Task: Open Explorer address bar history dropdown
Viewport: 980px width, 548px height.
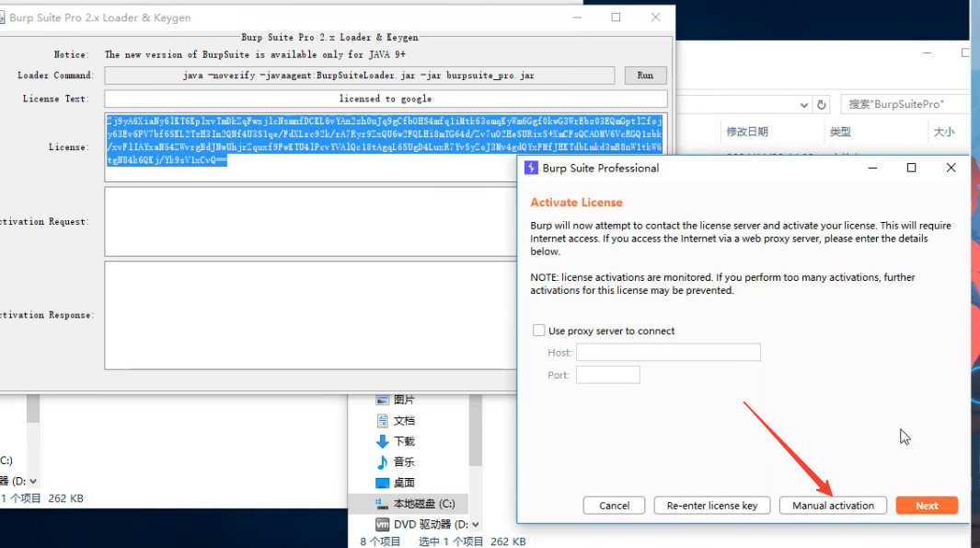Action: [803, 105]
